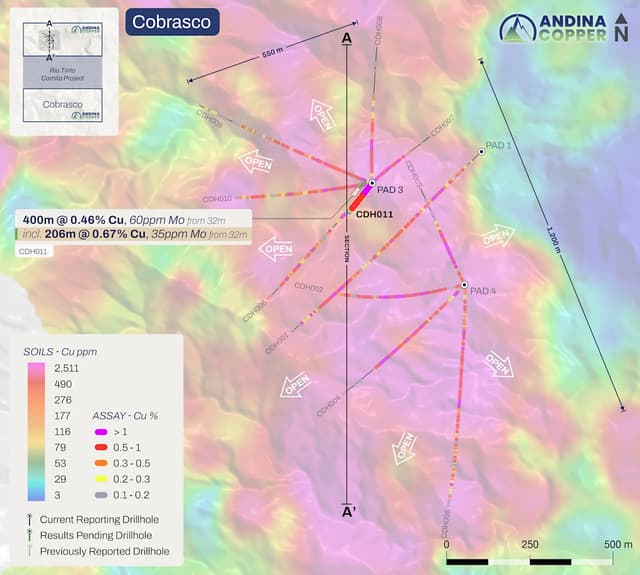Click the 29 soil legend value
The image size is (640, 575).
point(60,479)
